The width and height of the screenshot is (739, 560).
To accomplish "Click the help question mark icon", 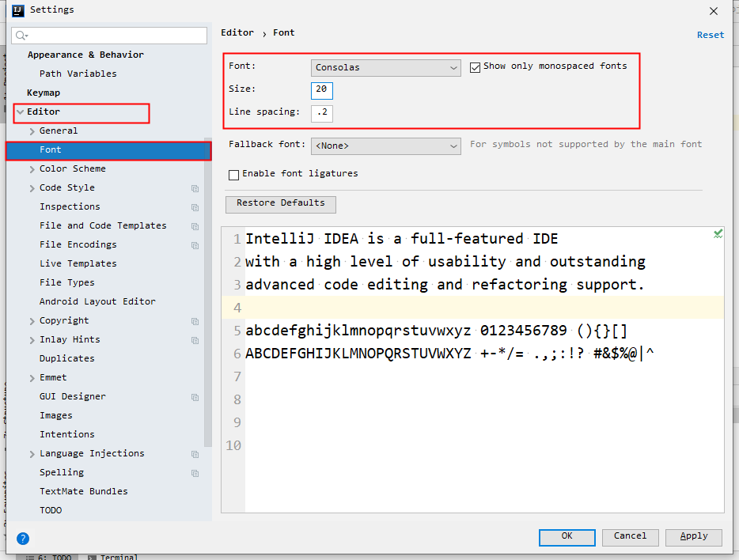I will [x=22, y=539].
